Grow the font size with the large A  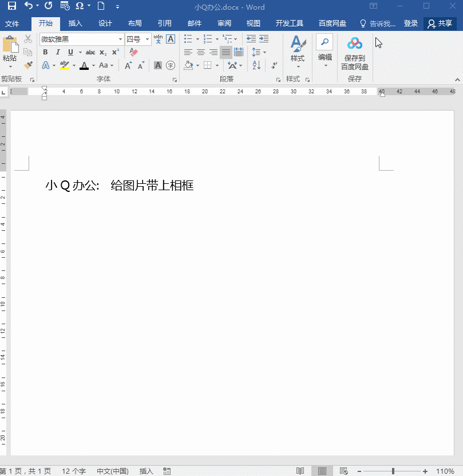pos(128,65)
